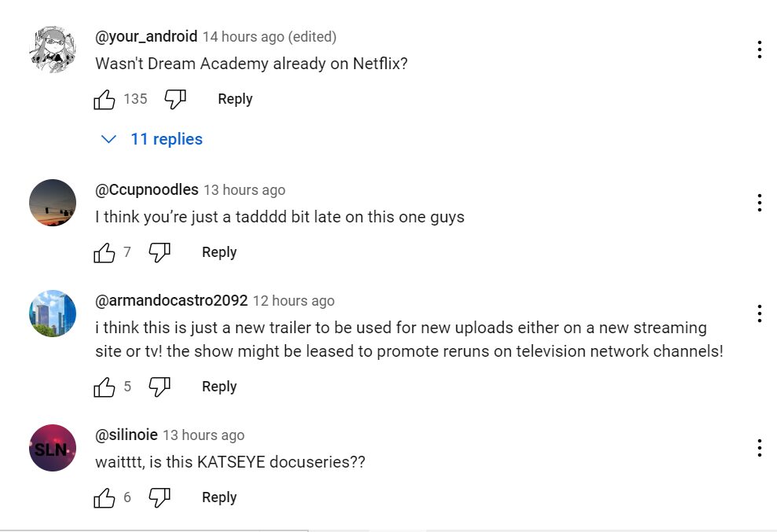The image size is (777, 532).
Task: Open more actions for @Ccupnoodles' comment
Action: coord(759,203)
